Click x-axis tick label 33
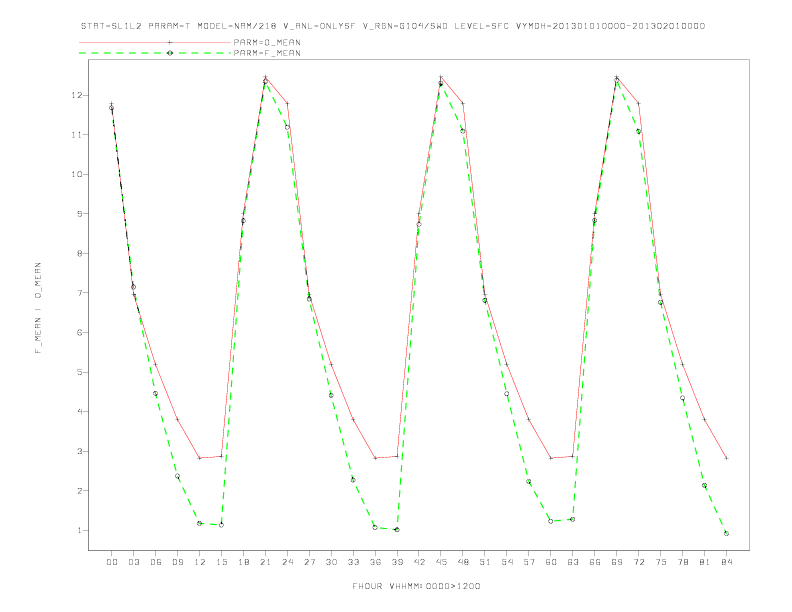The width and height of the screenshot is (792, 612). [353, 562]
